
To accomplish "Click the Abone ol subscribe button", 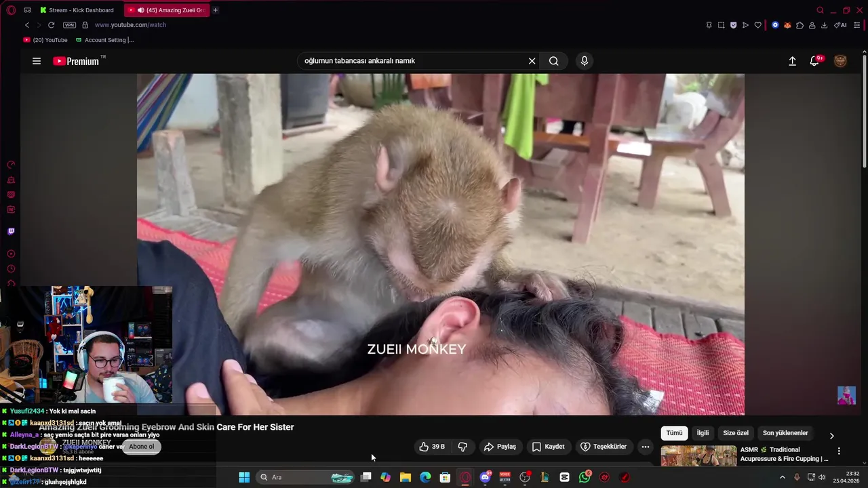I will coord(142,446).
